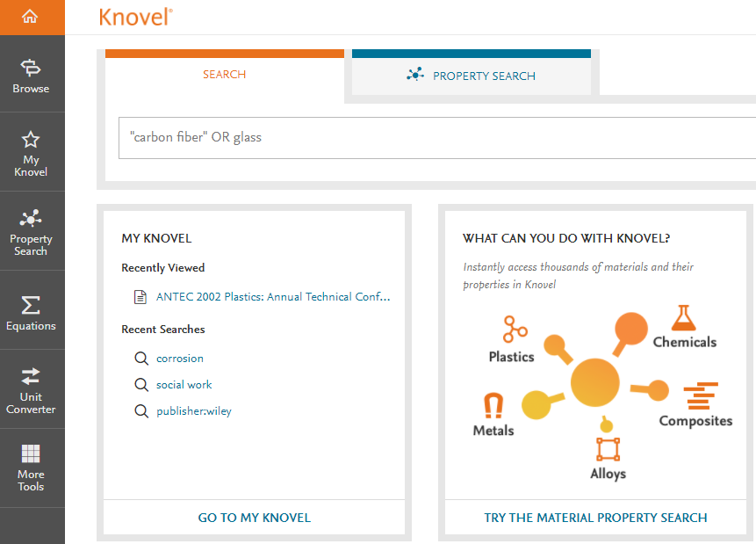756x544 pixels.
Task: Click the Property Search tab molecule icon
Action: [x=415, y=75]
